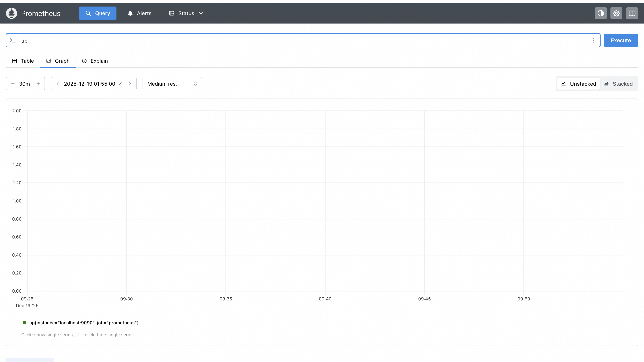Viewport: 644px width, 362px height.
Task: Decrease the time range with the minus icon
Action: (x=13, y=84)
